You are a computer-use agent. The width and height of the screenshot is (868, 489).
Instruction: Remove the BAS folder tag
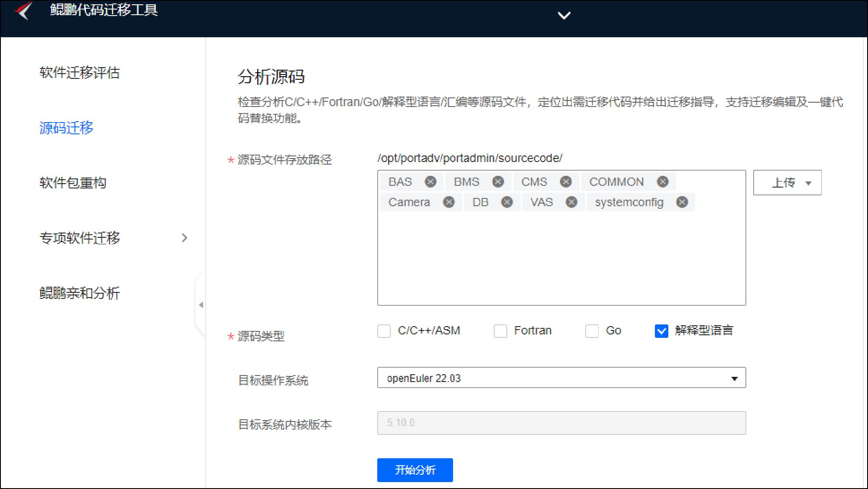[x=430, y=182]
